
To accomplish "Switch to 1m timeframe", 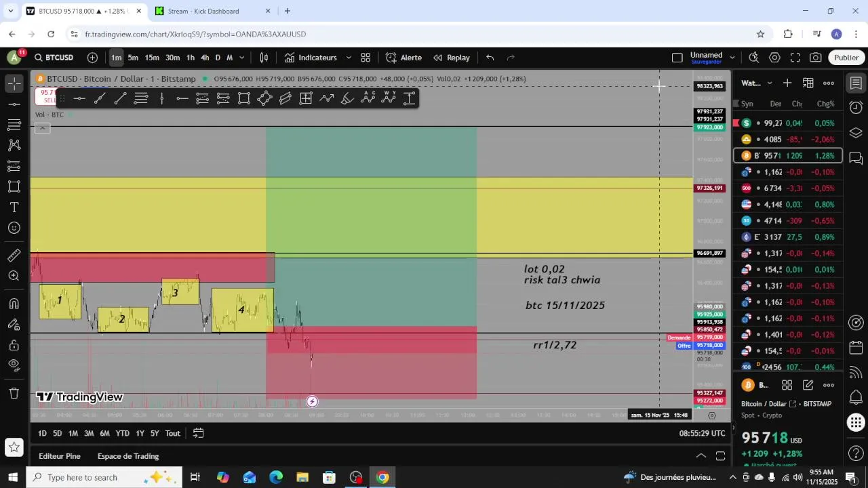I will 116,58.
